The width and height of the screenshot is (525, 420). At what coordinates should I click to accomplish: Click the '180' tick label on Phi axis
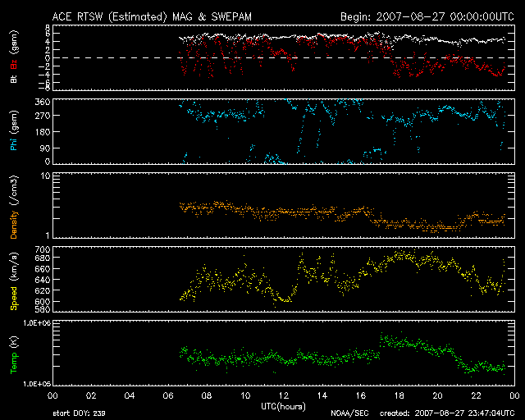pos(43,131)
